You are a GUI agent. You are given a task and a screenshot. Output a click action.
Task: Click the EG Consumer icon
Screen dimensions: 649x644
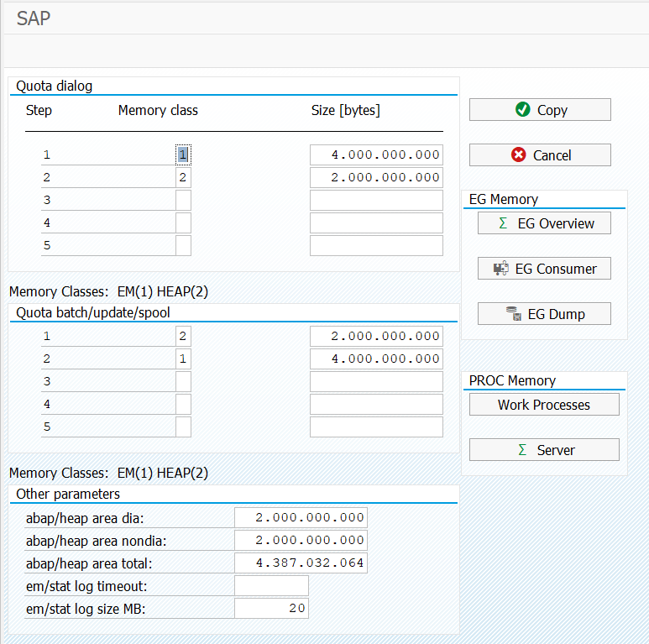[501, 269]
